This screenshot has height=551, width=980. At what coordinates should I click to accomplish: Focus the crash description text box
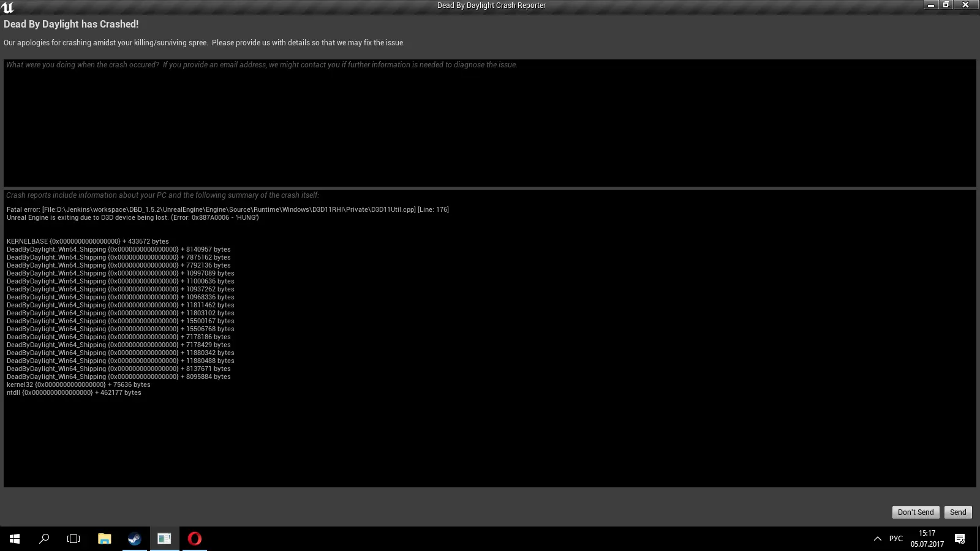click(x=489, y=123)
